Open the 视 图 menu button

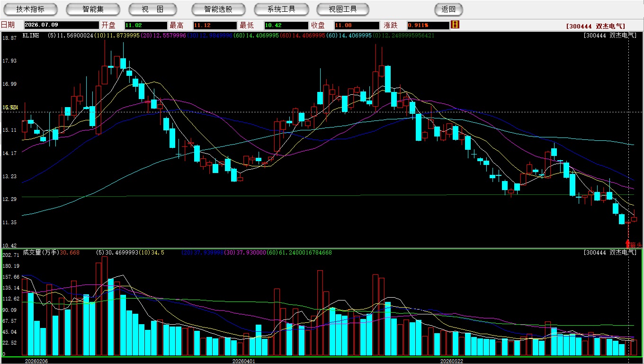coord(152,9)
